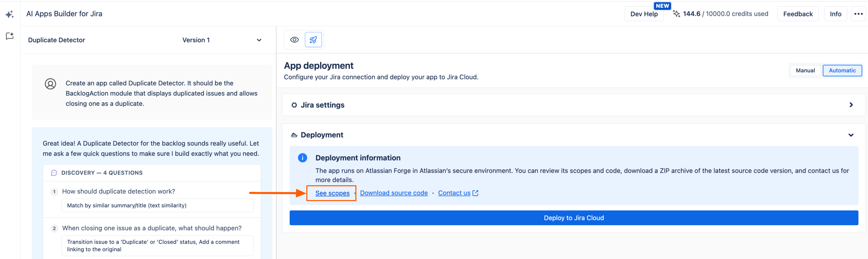Click the Contact us external link icon

[475, 193]
